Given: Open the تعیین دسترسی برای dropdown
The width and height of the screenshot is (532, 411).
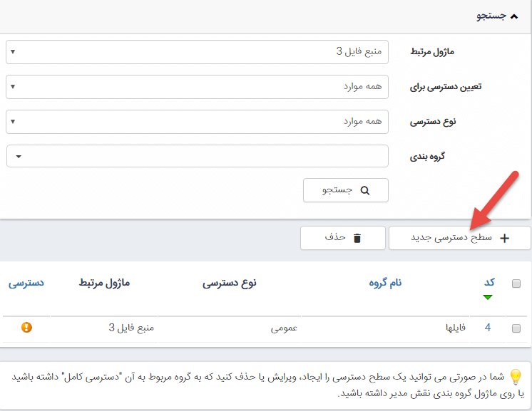Looking at the screenshot, I should click(198, 87).
